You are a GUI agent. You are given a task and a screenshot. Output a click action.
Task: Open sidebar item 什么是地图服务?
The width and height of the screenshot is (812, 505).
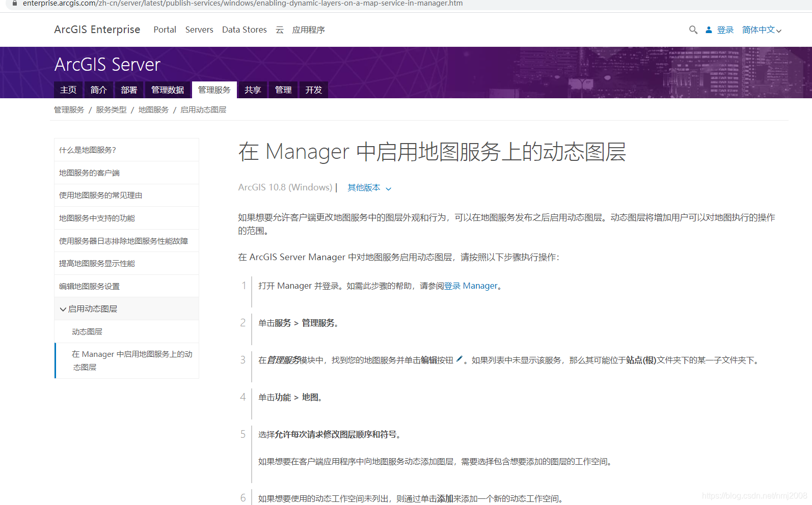click(126, 150)
